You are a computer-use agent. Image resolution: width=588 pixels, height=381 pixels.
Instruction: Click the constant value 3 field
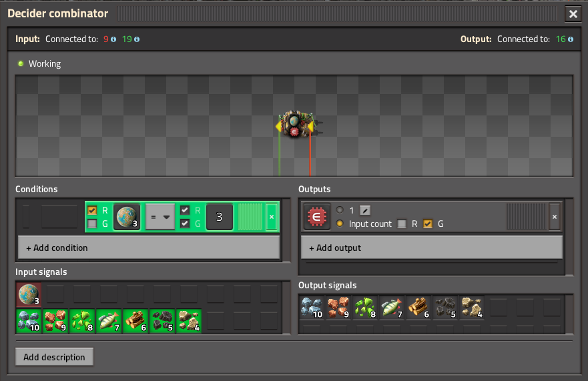coord(220,217)
